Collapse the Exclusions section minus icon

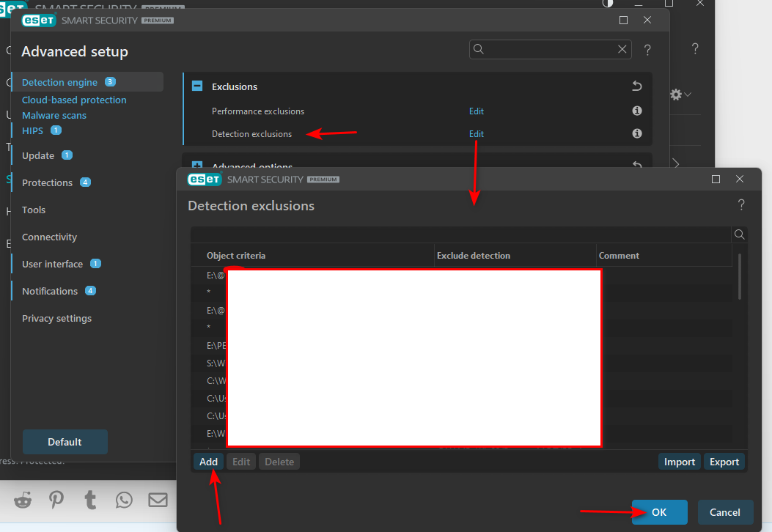pos(197,86)
